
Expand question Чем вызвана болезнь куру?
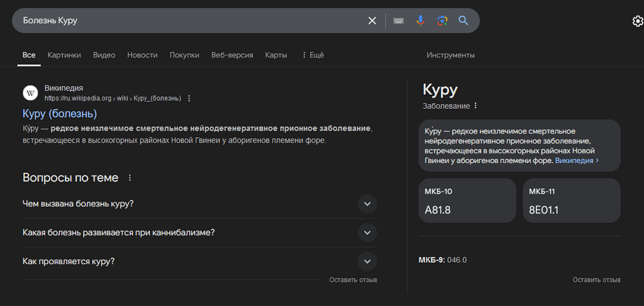[x=200, y=204]
